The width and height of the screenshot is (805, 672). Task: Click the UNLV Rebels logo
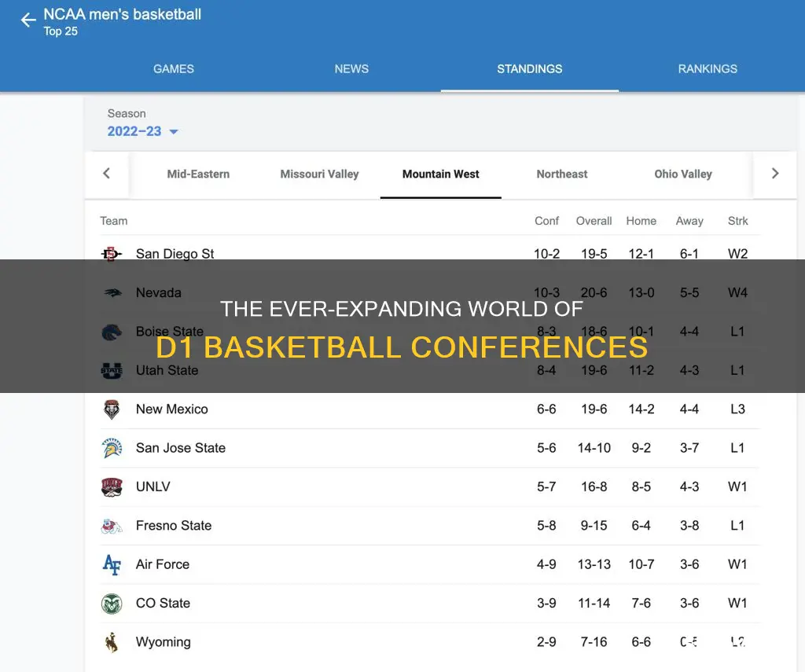pyautogui.click(x=112, y=487)
